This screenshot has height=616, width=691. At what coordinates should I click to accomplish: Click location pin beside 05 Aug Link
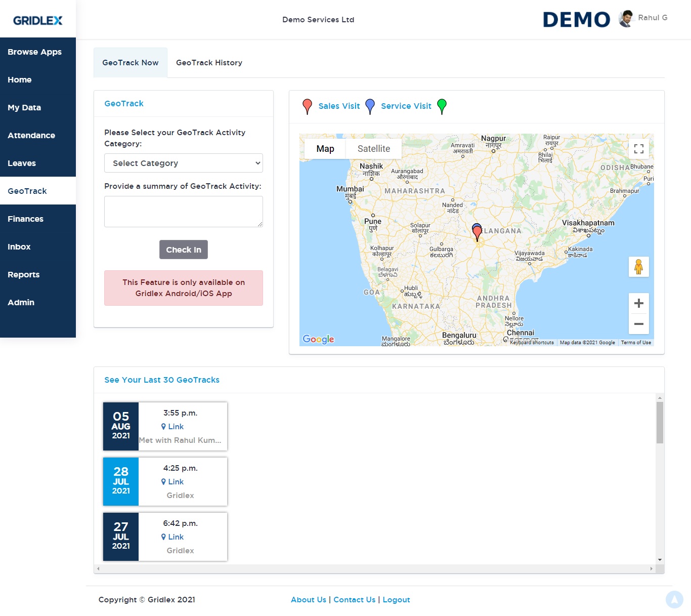163,427
